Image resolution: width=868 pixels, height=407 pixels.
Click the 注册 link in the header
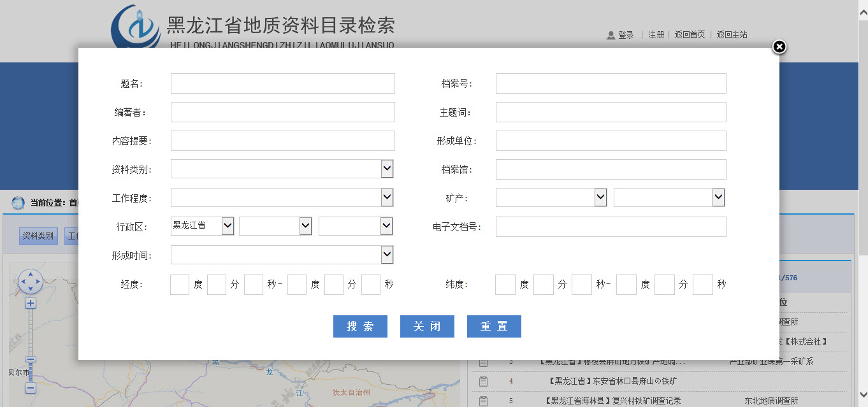(656, 35)
